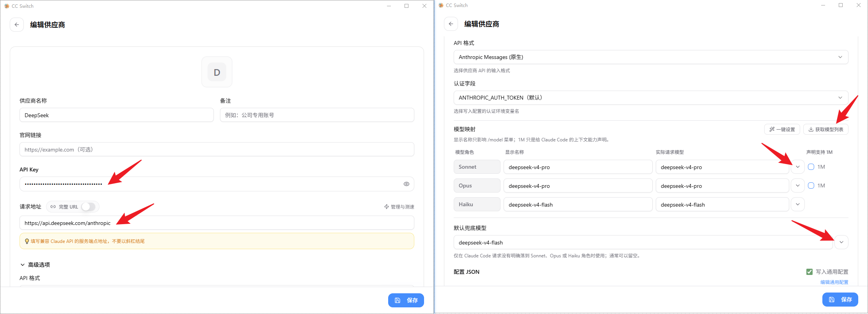
Task: Expand Haiku model dropdown chevron
Action: (798, 204)
